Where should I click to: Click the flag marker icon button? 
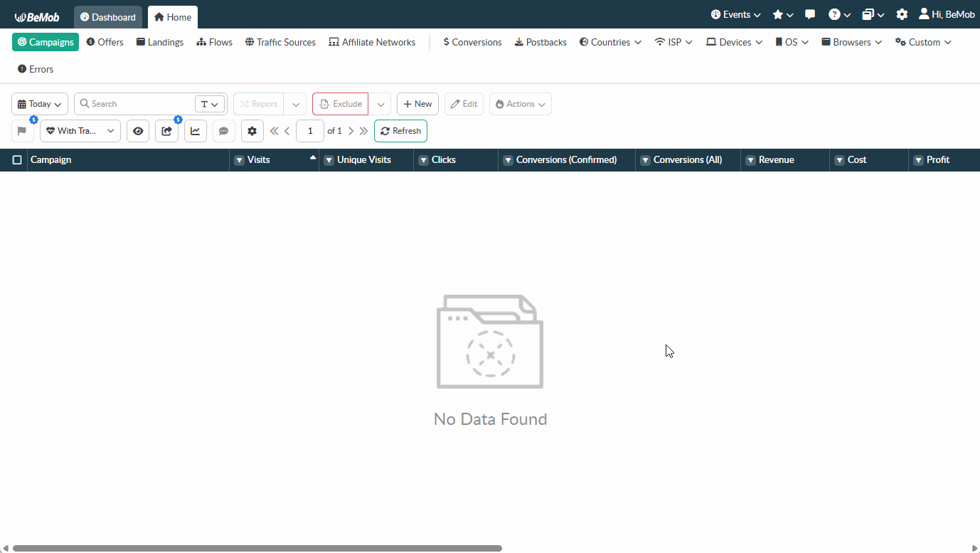[x=23, y=131]
